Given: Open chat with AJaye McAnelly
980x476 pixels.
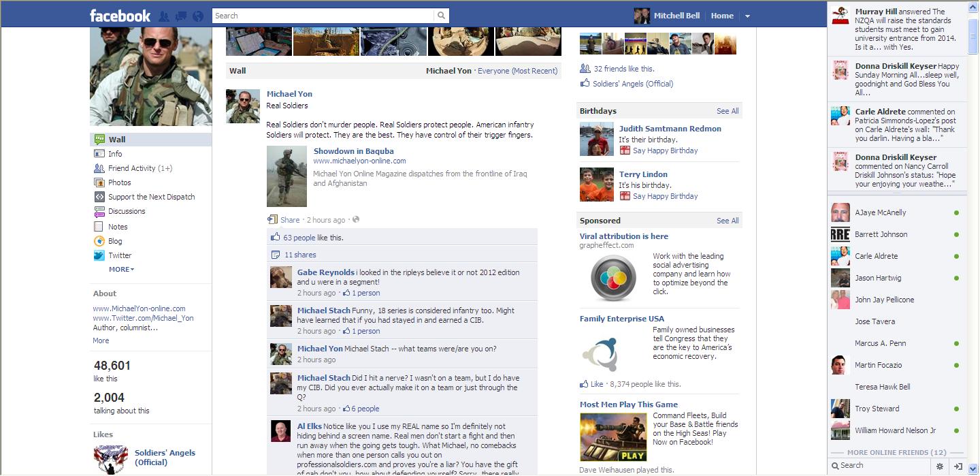Looking at the screenshot, I should [x=897, y=212].
